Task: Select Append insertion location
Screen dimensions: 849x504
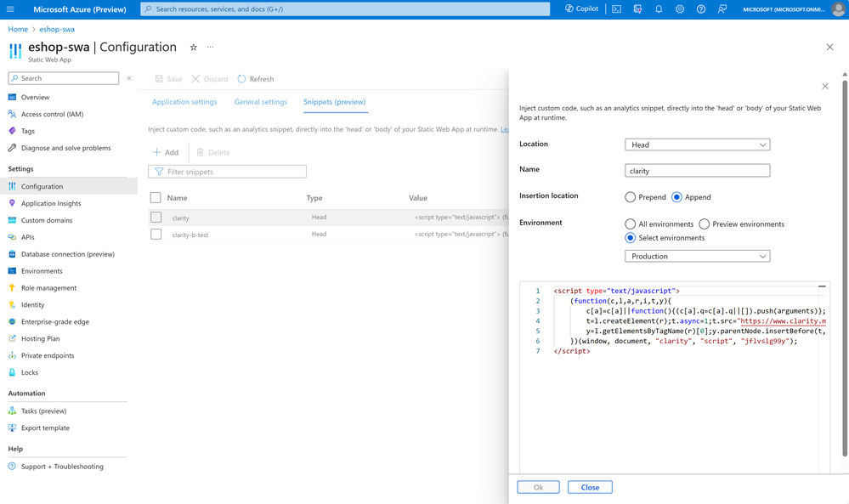Action: 676,197
